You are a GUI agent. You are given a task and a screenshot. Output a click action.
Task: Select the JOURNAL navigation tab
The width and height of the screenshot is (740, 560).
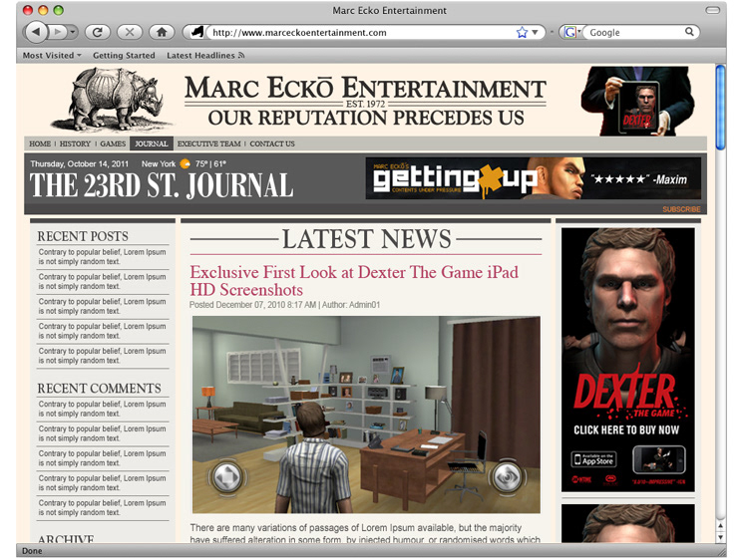[x=151, y=143]
